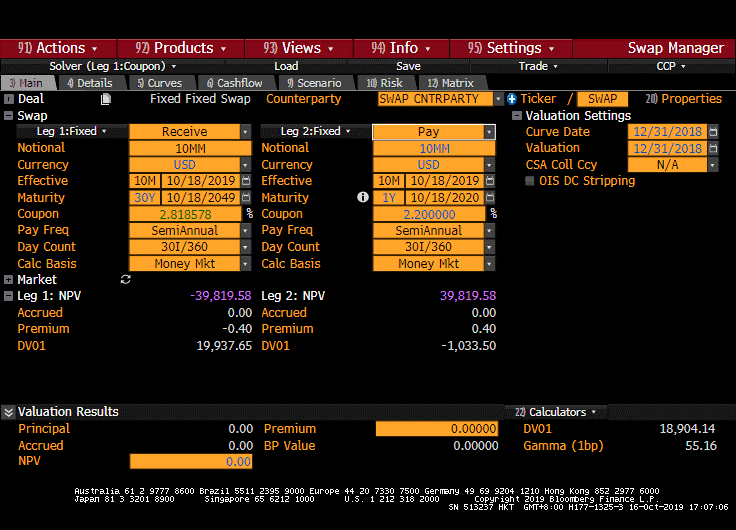The image size is (736, 530).
Task: Open calendar for Leg 2 Effective date
Action: tap(490, 181)
